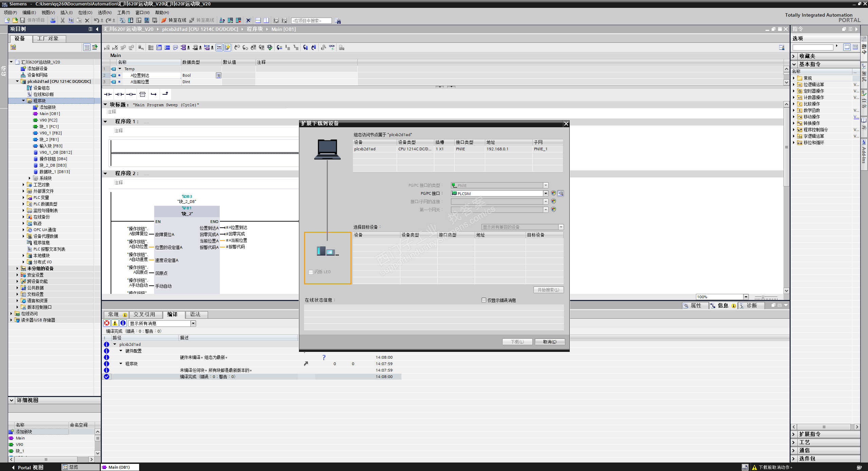Insert an output coil instruction
The width and height of the screenshot is (868, 471).
tap(131, 94)
